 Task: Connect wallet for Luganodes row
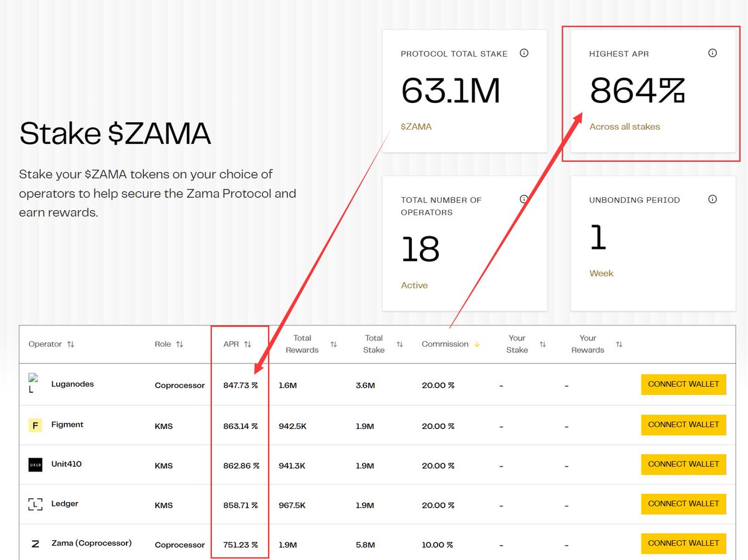click(684, 384)
